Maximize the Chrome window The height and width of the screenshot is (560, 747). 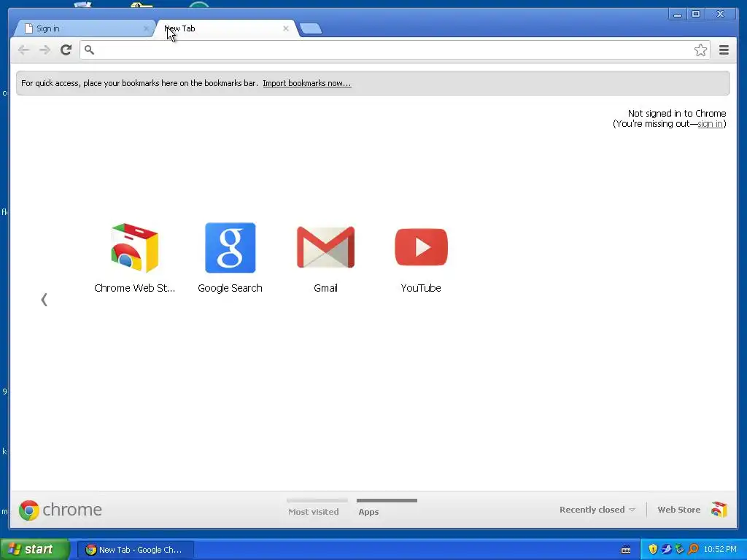tap(695, 15)
